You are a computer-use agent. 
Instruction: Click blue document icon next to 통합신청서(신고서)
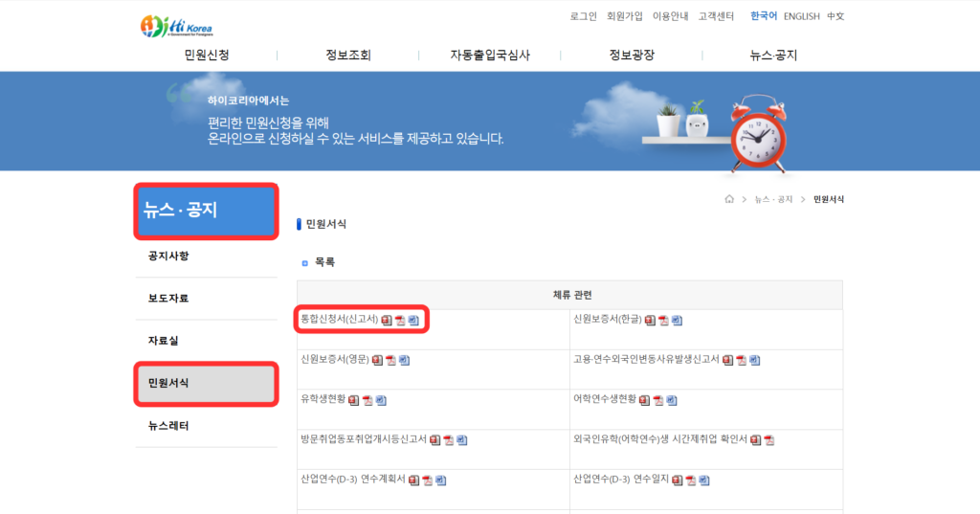[x=413, y=320]
